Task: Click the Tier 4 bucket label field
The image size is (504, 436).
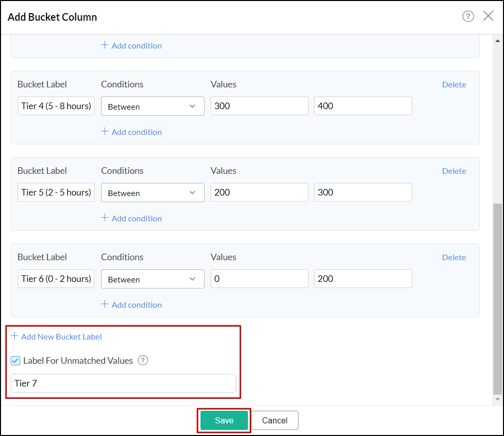Action: pos(56,106)
